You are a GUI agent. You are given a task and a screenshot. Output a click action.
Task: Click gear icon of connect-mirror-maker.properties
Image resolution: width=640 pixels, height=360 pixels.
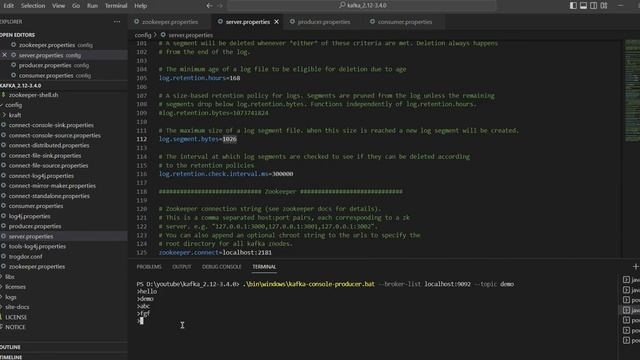point(4,186)
